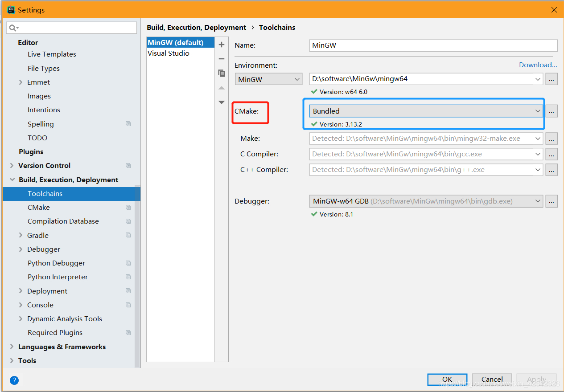The image size is (564, 392).
Task: Focus the settings search box
Action: click(x=72, y=28)
